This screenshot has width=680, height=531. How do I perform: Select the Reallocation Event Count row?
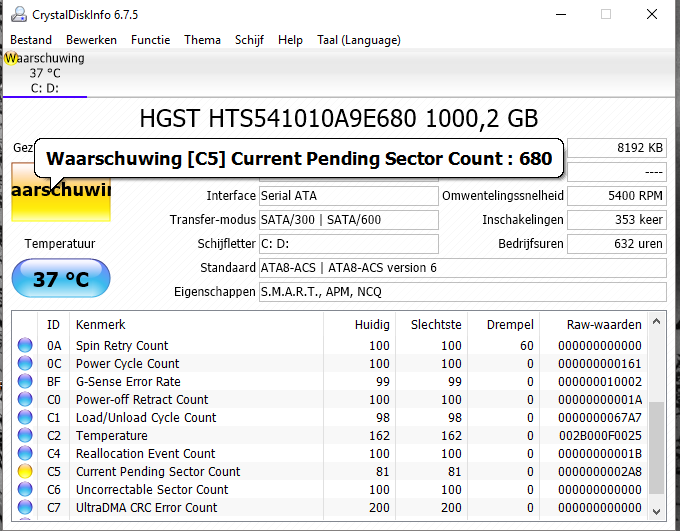tap(145, 454)
